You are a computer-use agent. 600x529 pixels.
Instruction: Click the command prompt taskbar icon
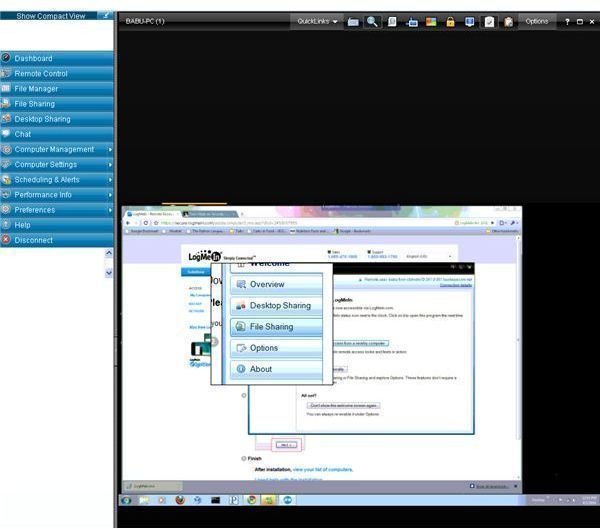tap(215, 500)
